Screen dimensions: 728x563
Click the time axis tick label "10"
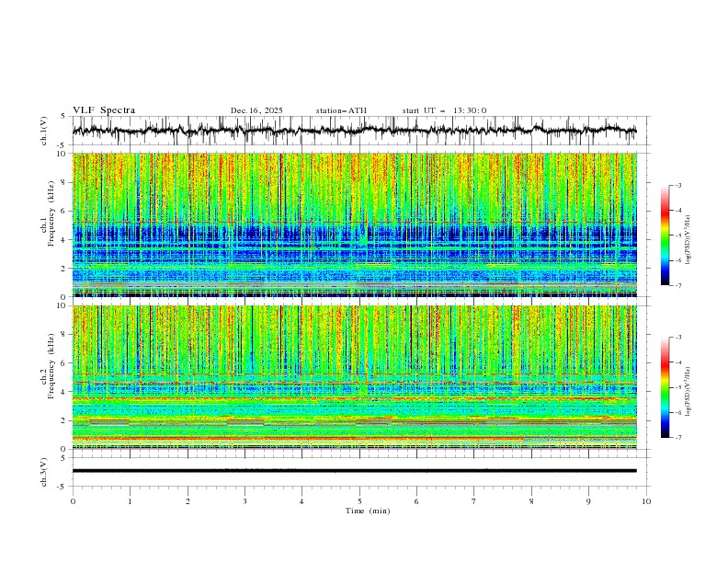tap(646, 502)
